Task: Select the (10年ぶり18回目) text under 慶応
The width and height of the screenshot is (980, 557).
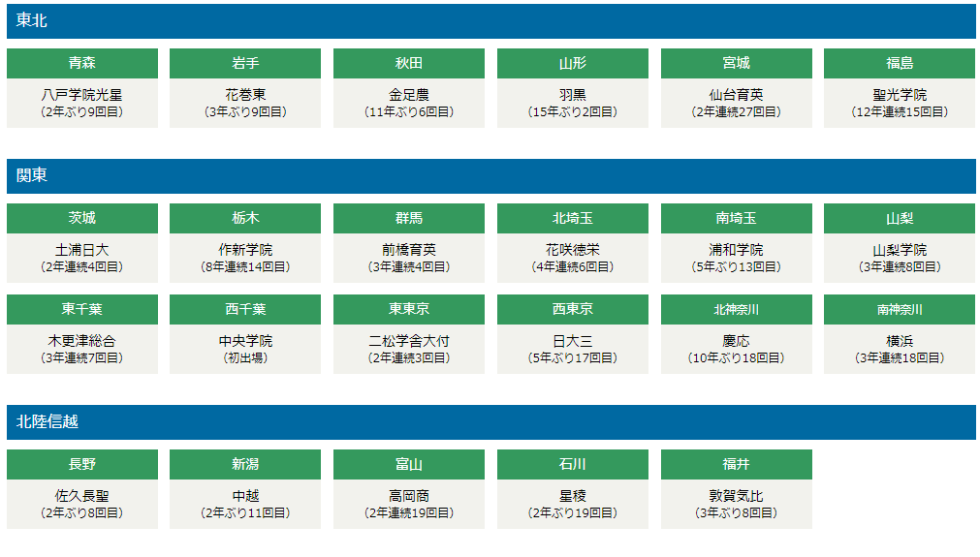Action: tap(737, 357)
